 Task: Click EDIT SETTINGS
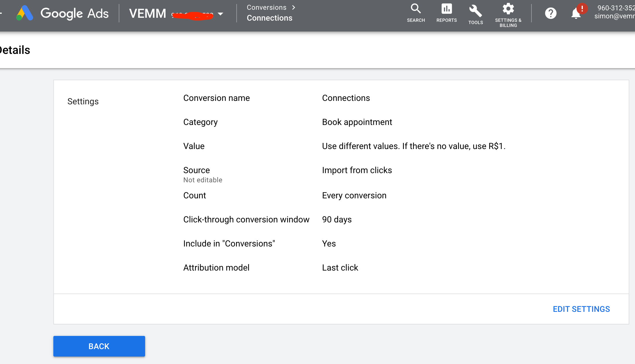[581, 309]
